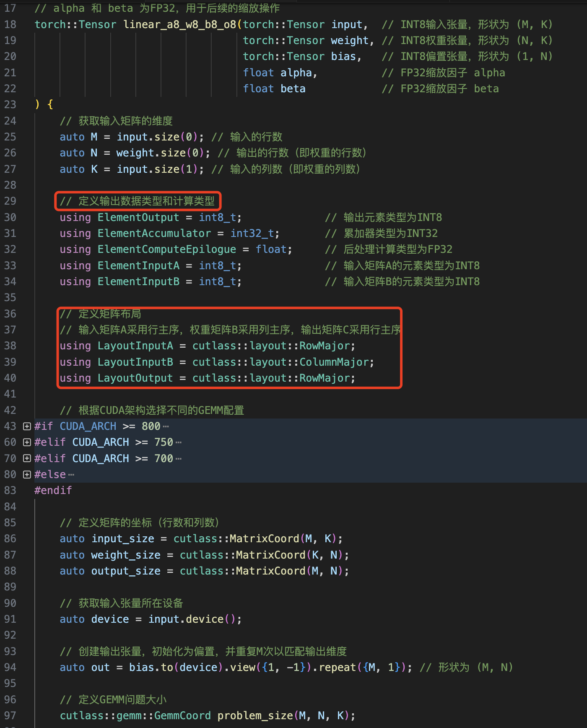The width and height of the screenshot is (587, 728).
Task: Expand the folded #elif CUDA_ARCH >= 750 block
Action: pos(27,442)
